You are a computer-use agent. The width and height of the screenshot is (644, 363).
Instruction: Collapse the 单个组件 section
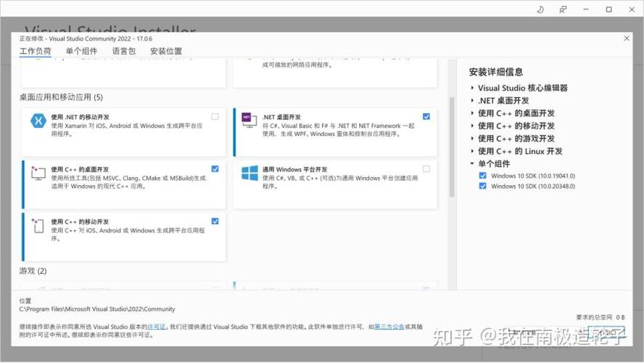(x=472, y=163)
